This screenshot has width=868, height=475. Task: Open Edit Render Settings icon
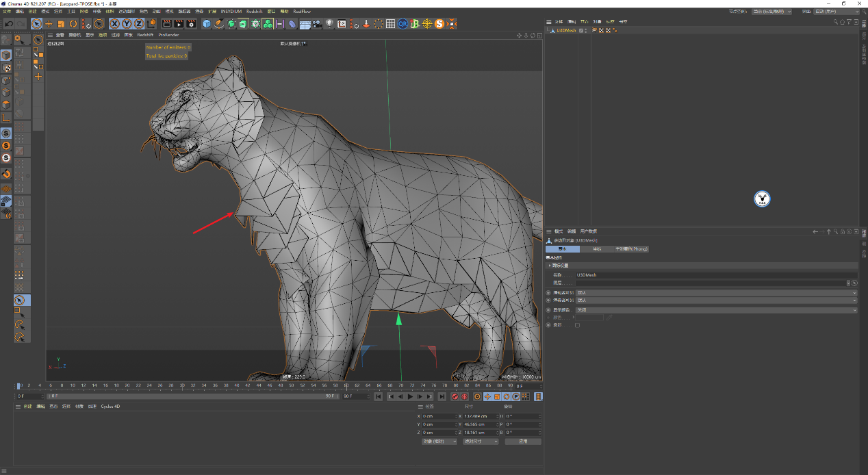[191, 24]
